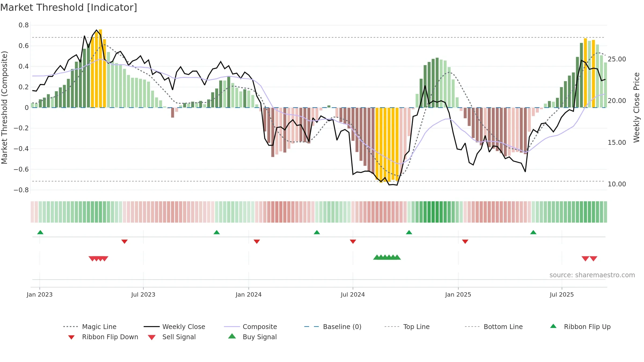Click the Jan 2024 x-axis label
This screenshot has height=362, width=644.
[249, 294]
